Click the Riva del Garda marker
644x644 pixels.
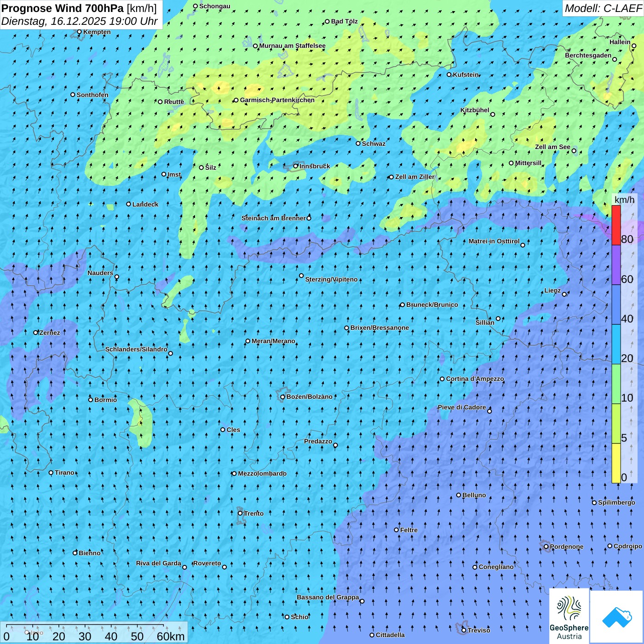[184, 567]
